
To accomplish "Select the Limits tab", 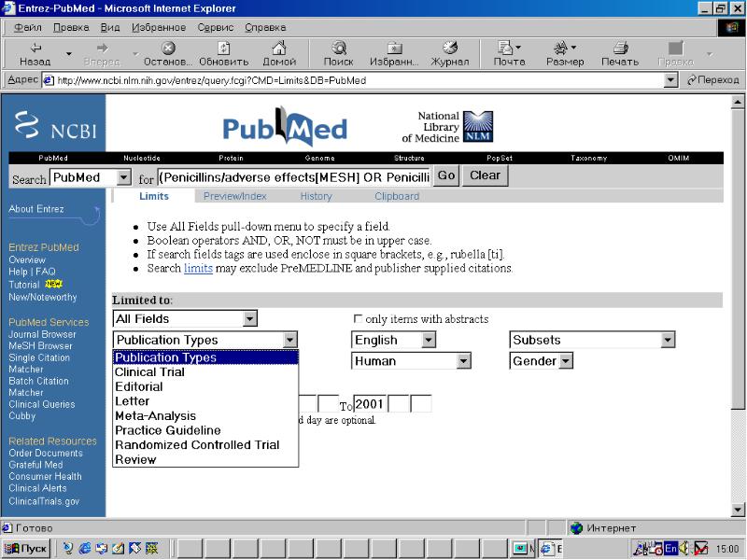I will coord(154,196).
